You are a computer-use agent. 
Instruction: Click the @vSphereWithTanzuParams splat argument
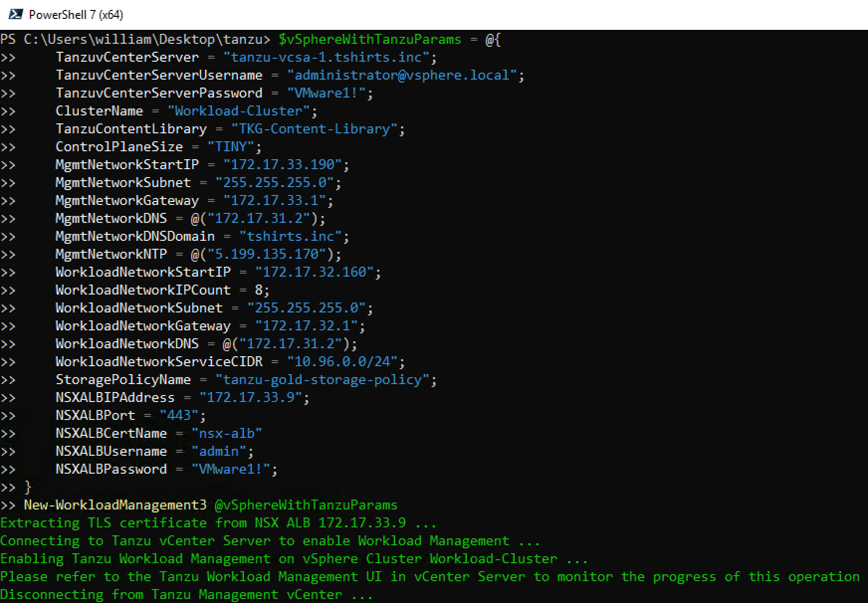(x=306, y=505)
